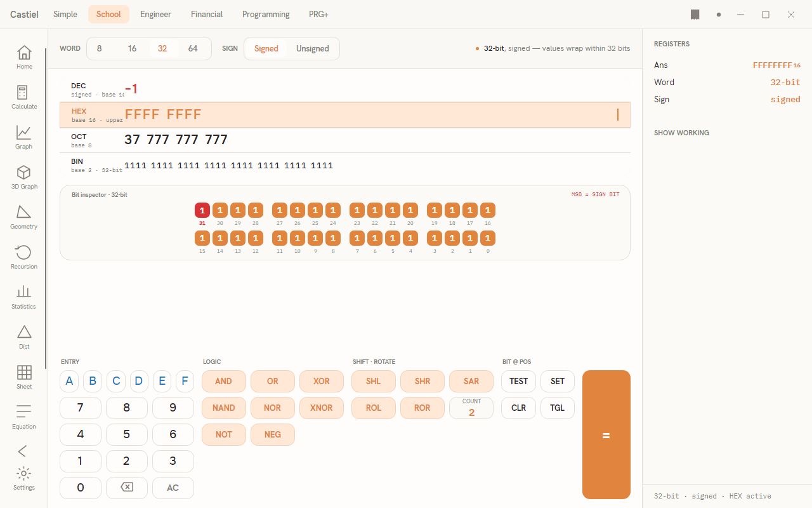
Task: Click the shift COUNT field
Action: point(471,408)
